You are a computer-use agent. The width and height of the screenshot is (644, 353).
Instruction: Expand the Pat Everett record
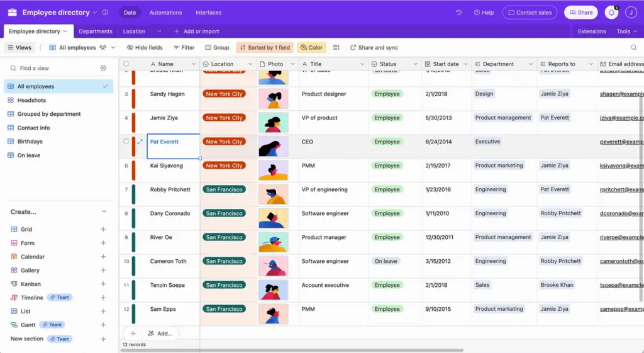(140, 142)
